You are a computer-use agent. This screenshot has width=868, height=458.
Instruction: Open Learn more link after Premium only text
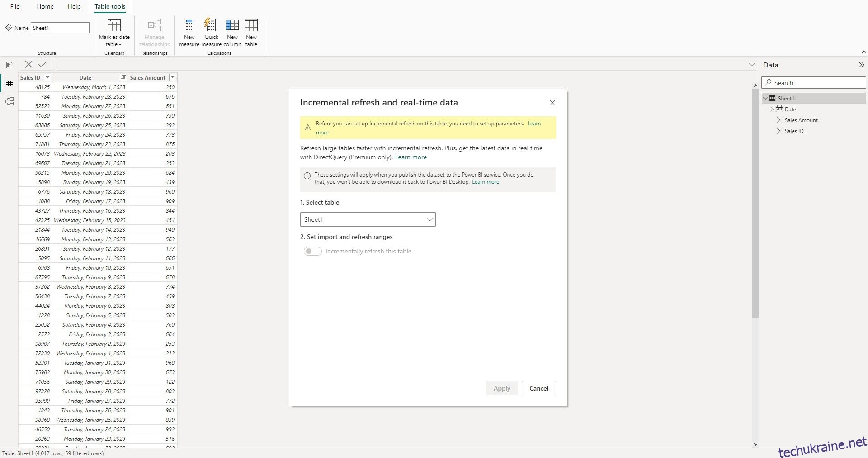pos(411,157)
